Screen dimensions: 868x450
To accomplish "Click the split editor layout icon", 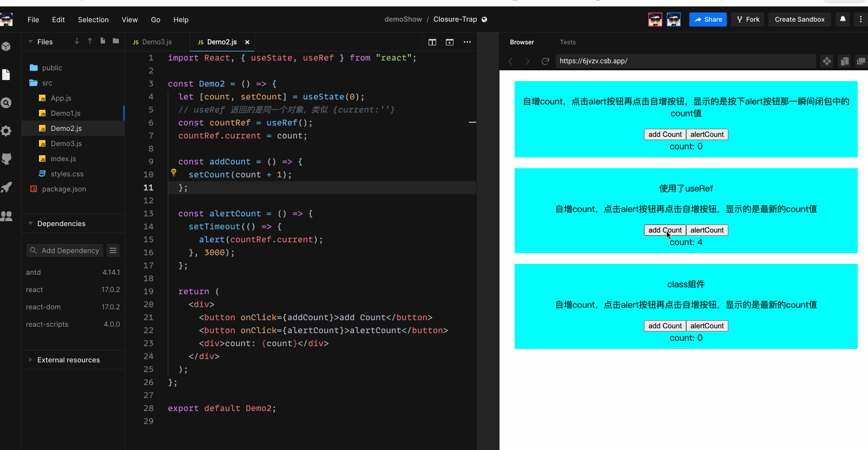I will [x=432, y=42].
